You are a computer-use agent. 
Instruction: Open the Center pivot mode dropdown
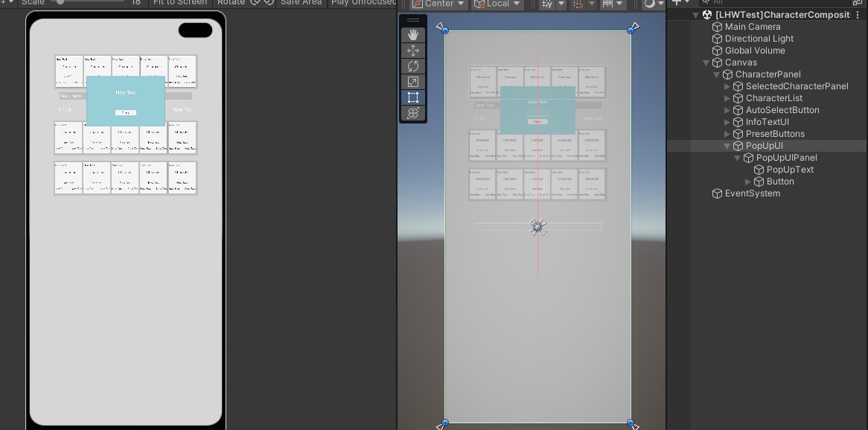click(439, 3)
